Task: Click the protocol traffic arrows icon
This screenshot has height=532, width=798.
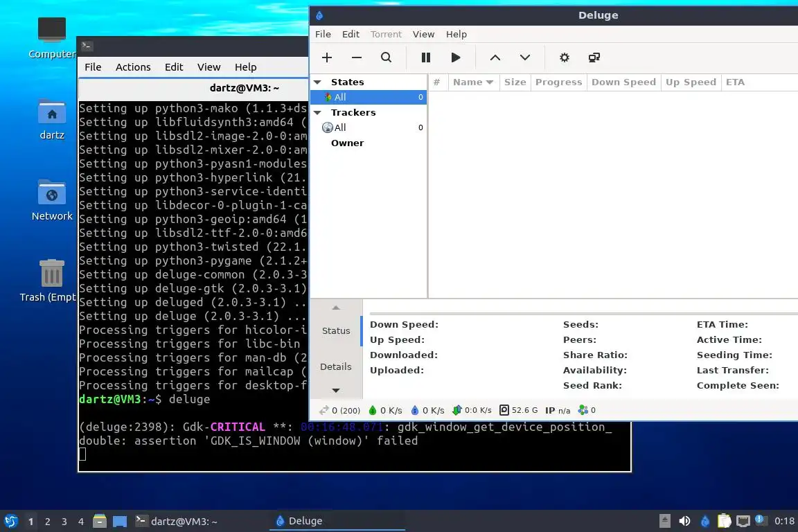Action: pos(456,410)
